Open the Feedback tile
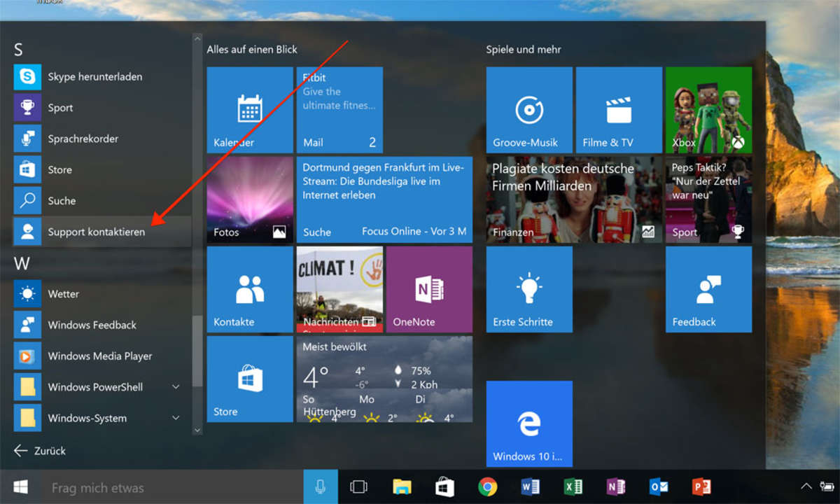Image resolution: width=840 pixels, height=504 pixels. [708, 289]
